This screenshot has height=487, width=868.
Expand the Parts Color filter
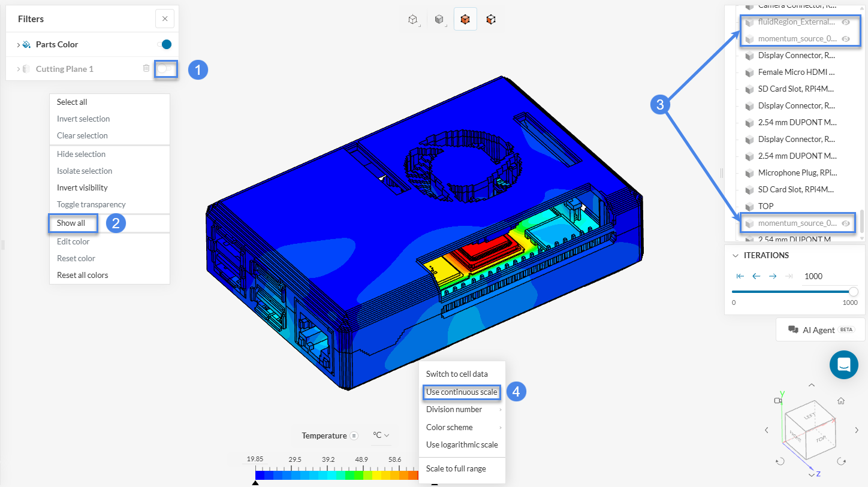click(19, 45)
